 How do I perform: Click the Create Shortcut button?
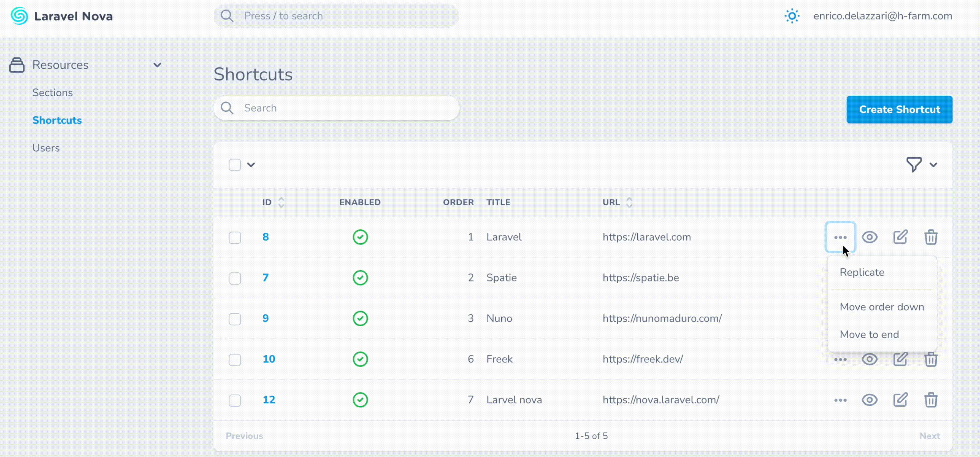[x=899, y=110]
